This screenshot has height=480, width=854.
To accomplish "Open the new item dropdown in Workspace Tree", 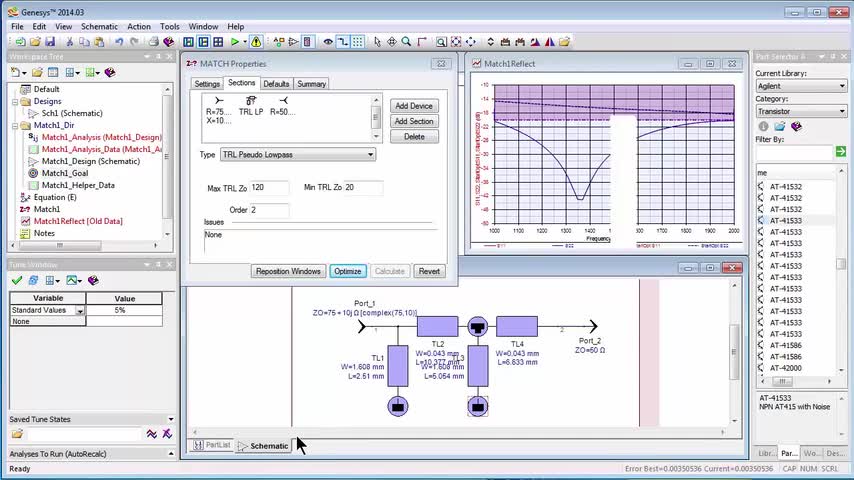I will click(x=16, y=72).
